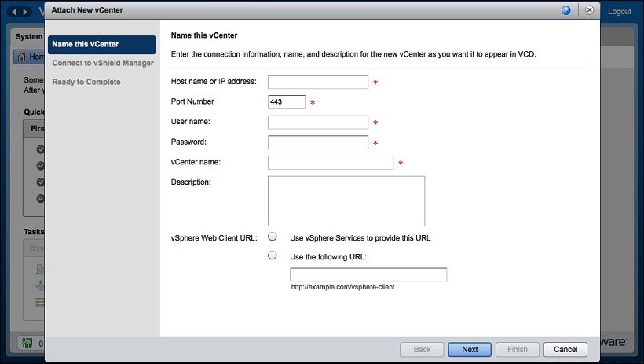This screenshot has width=644, height=364.
Task: Click the blue help question mark icon
Action: pyautogui.click(x=566, y=10)
